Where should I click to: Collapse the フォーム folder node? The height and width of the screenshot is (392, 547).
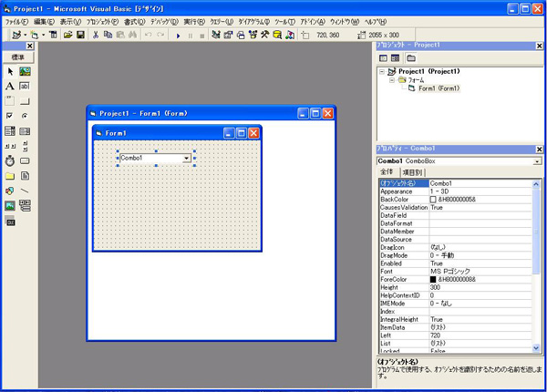[392, 80]
